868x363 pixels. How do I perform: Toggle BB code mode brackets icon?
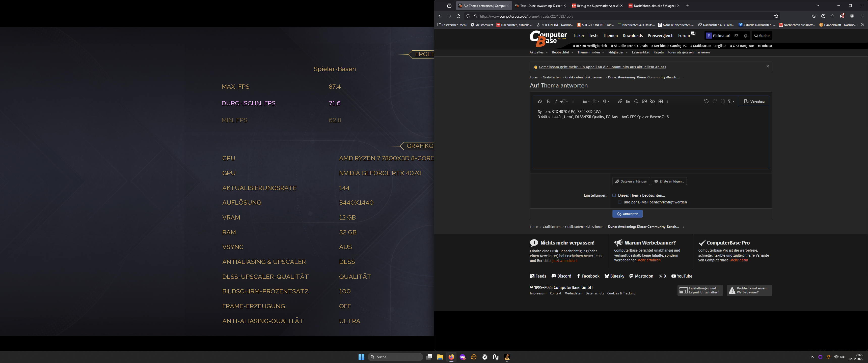pyautogui.click(x=722, y=101)
